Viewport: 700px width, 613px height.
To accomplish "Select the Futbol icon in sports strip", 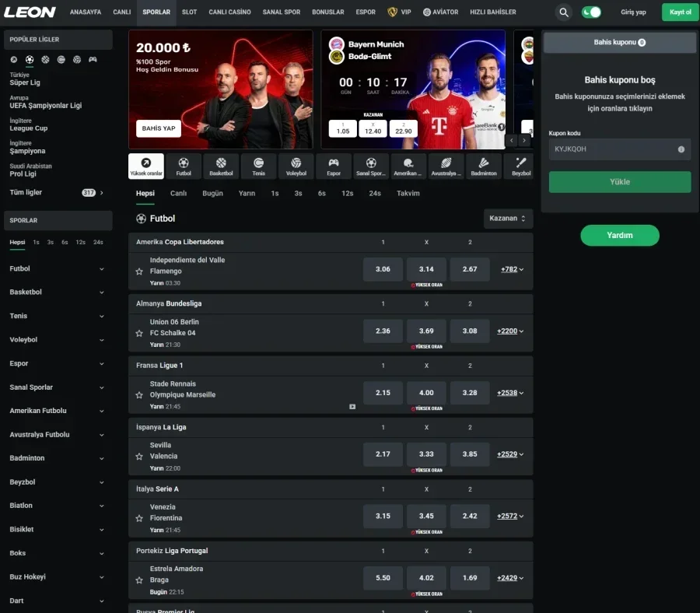I will pos(184,166).
